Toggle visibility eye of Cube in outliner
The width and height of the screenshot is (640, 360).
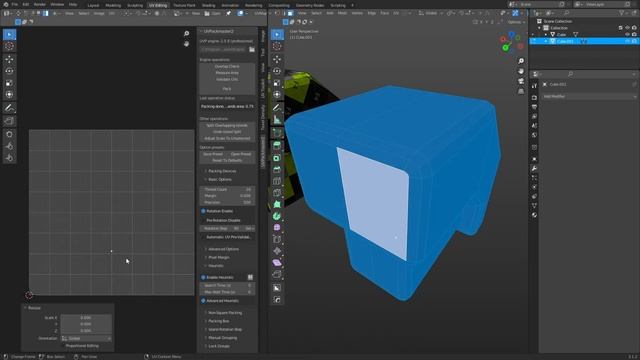click(x=628, y=35)
